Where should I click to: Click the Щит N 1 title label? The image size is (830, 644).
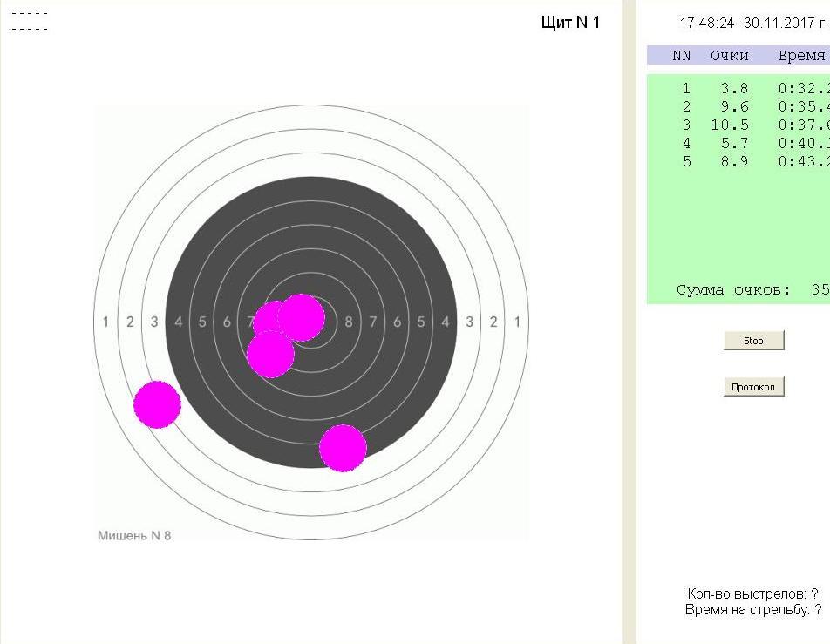(570, 23)
